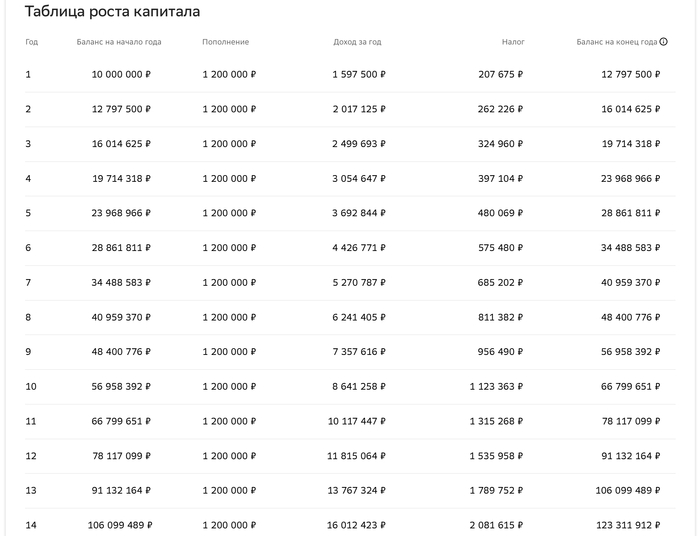Click info icon next to "Баланс на конец года"

[663, 42]
